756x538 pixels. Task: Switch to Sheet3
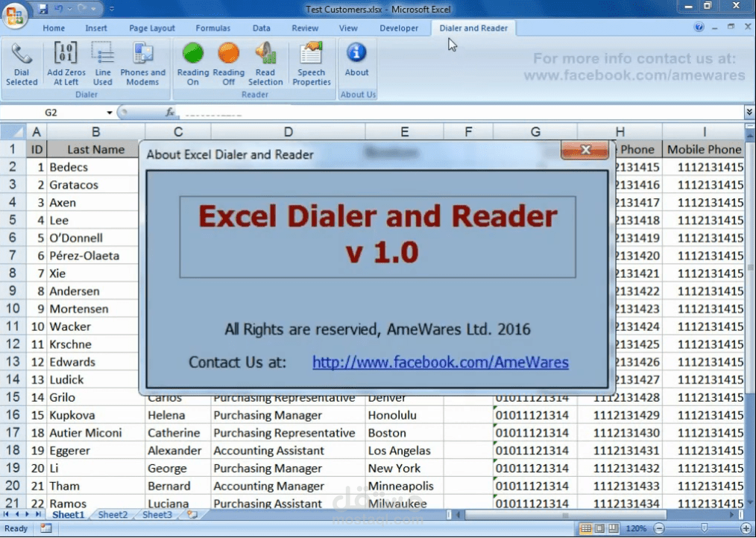[157, 514]
